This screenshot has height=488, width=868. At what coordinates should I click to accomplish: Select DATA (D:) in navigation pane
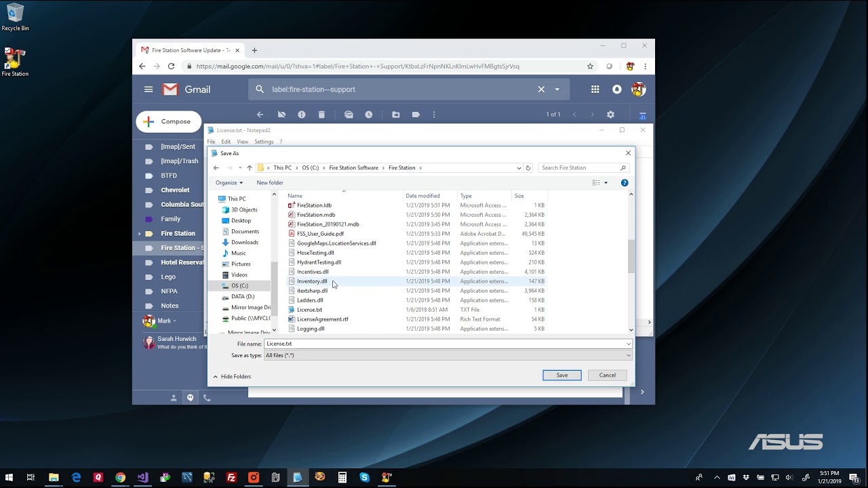coord(243,296)
